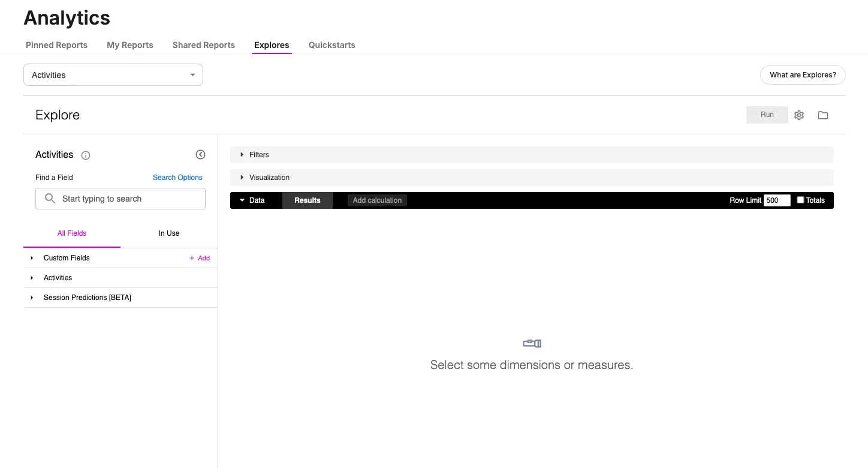Click the Run button

pyautogui.click(x=767, y=115)
